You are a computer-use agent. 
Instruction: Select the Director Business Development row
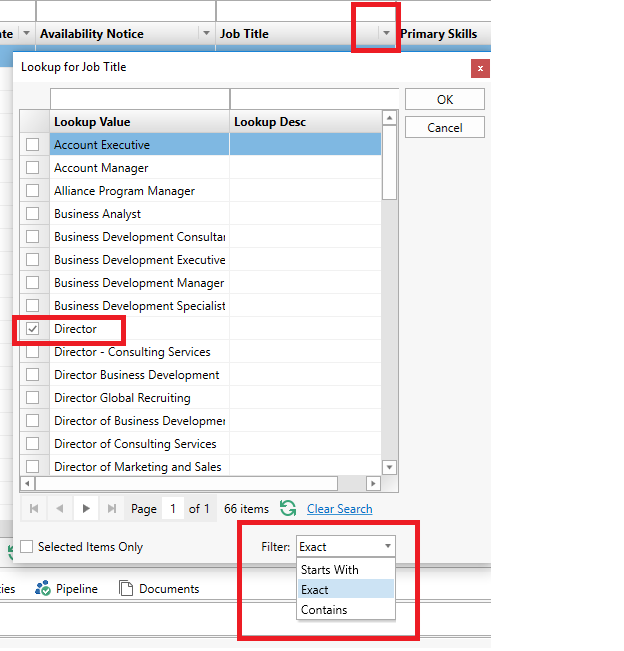201,375
